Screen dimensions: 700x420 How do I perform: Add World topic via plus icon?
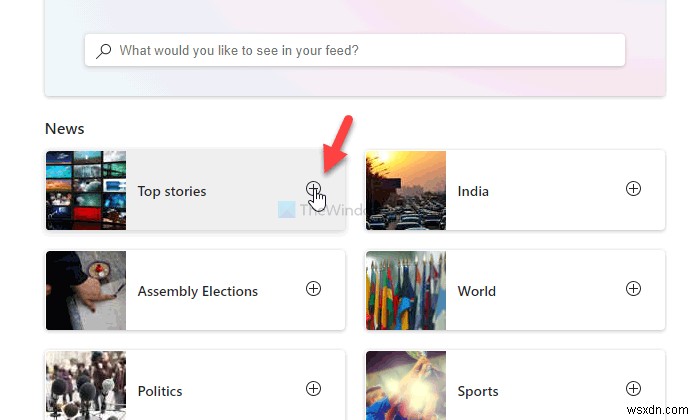[633, 289]
